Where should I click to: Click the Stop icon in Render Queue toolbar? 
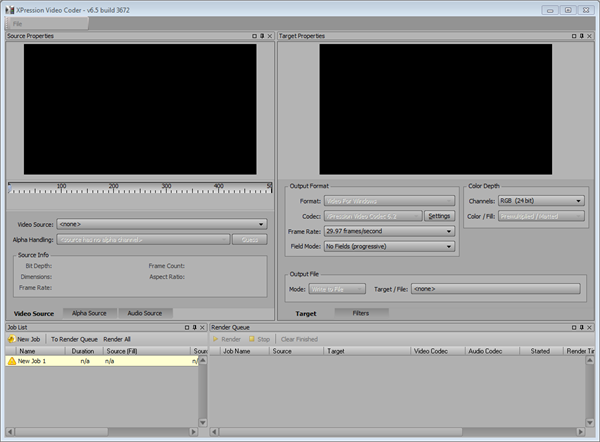(x=251, y=339)
